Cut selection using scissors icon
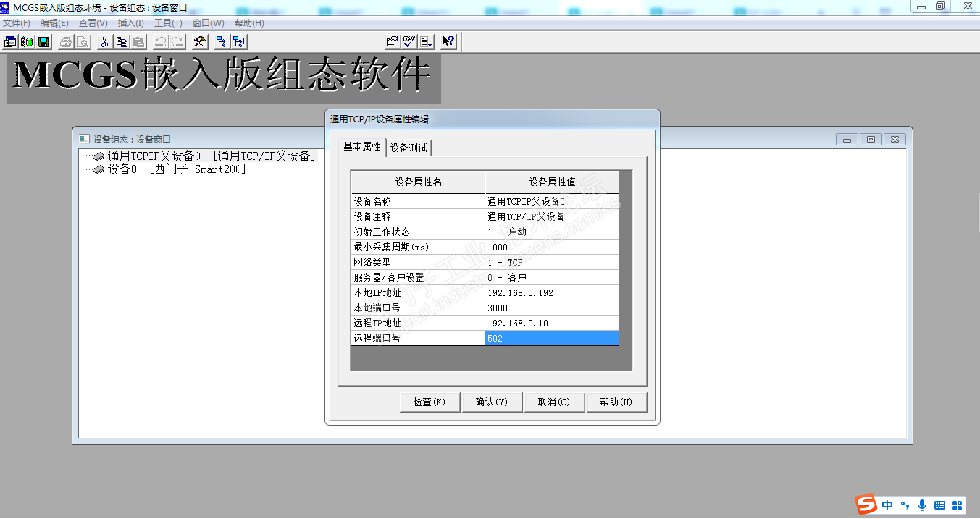980x519 pixels. coord(105,42)
